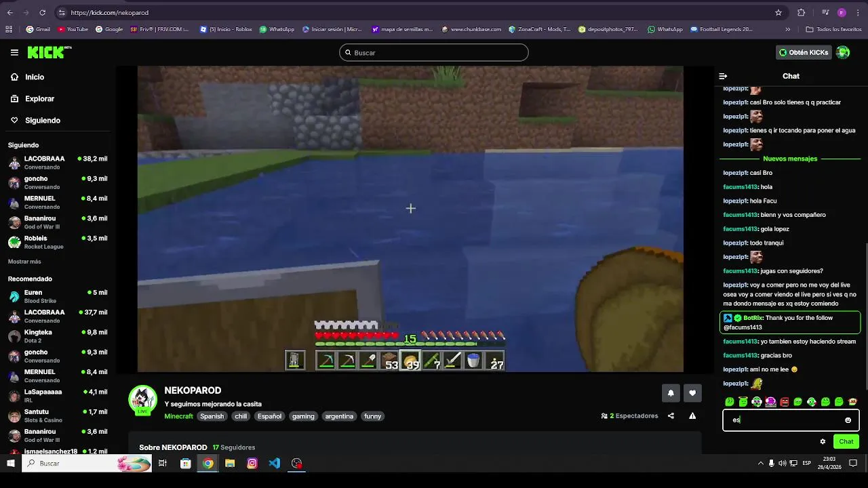Select the Spanish language tag
The image size is (868, 488).
pyautogui.click(x=212, y=416)
